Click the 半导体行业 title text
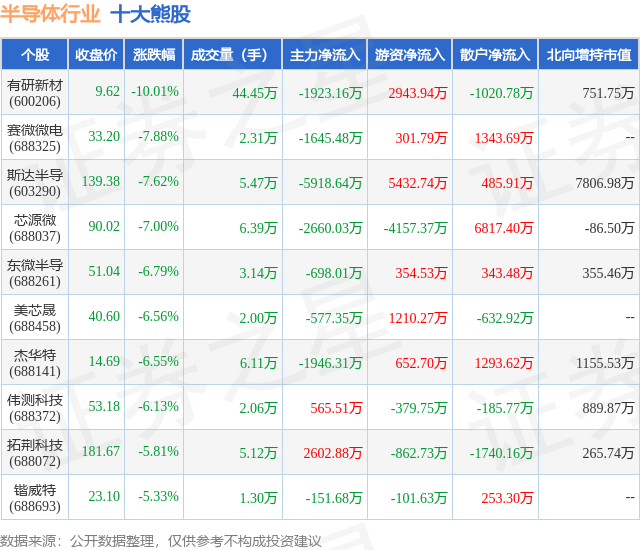The width and height of the screenshot is (640, 550). tap(50, 14)
